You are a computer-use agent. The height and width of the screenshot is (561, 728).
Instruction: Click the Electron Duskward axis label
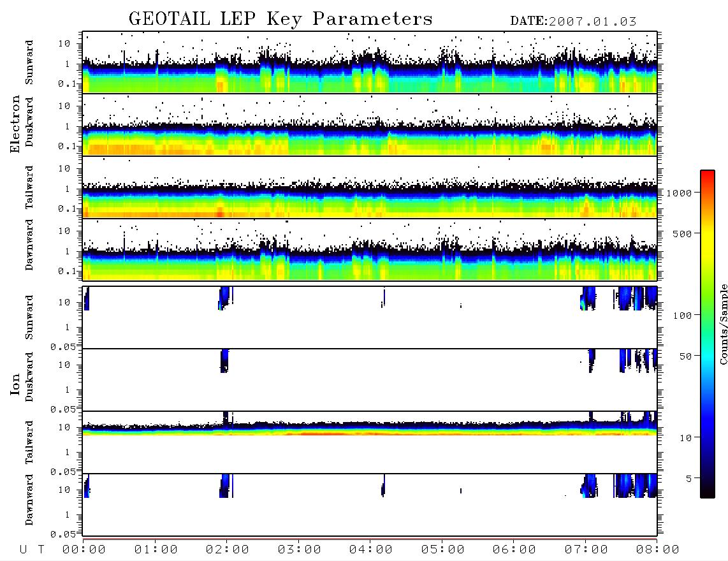29,122
